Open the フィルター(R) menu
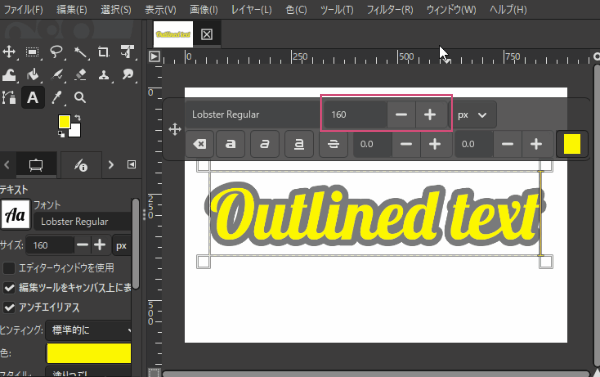 (390, 9)
